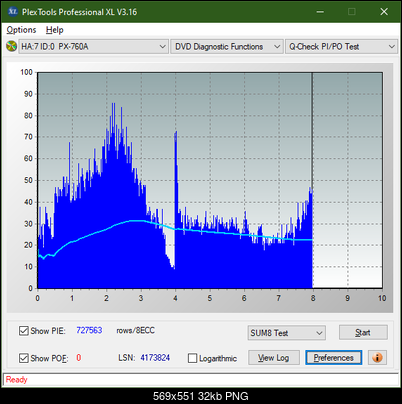402x404 pixels.
Task: Click the POF value 0
Action: [x=79, y=358]
